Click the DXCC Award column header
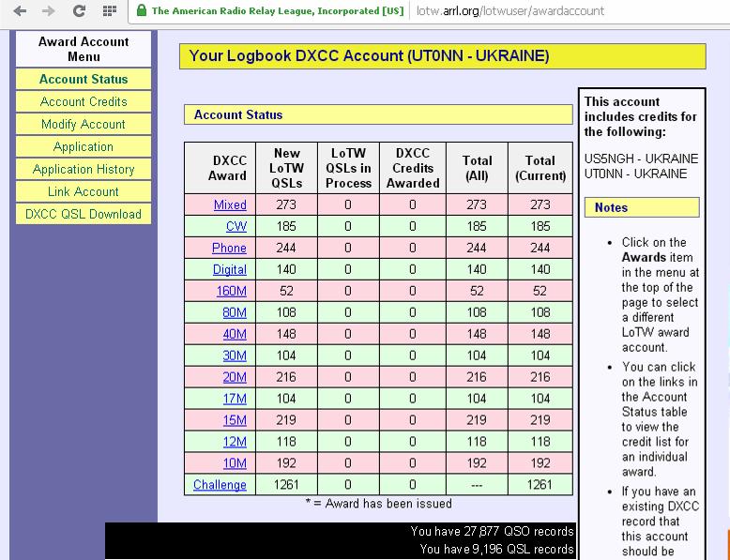The width and height of the screenshot is (730, 560). point(221,168)
